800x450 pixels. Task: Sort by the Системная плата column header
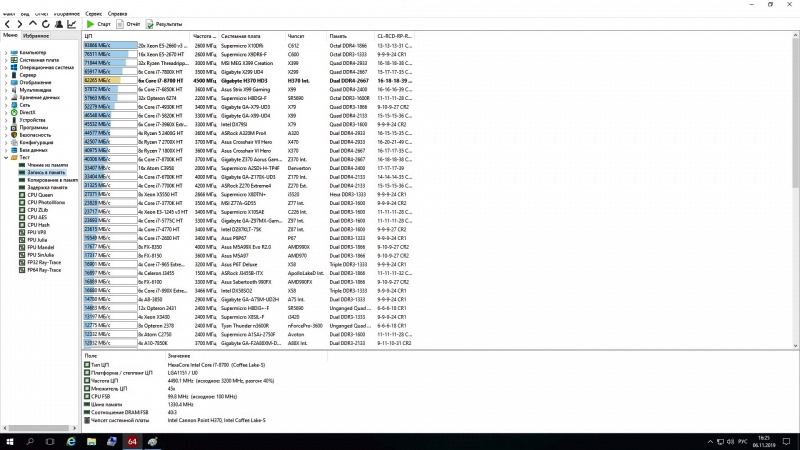[252, 36]
